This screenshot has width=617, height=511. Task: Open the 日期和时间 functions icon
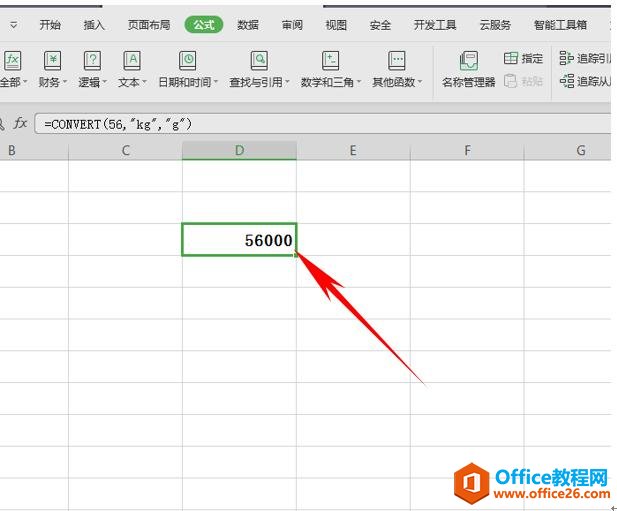(187, 61)
